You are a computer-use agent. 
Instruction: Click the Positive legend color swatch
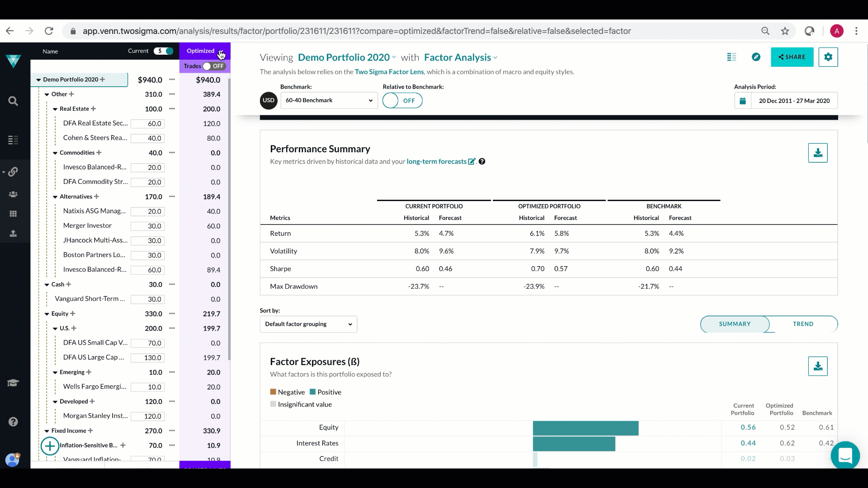pyautogui.click(x=312, y=392)
